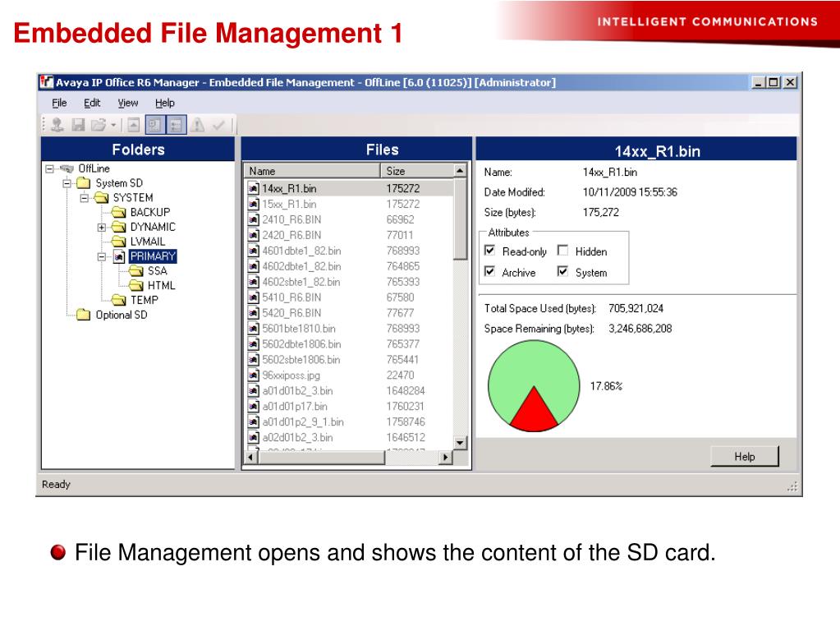
Task: Toggle the group pane toolbar icon
Action: coord(177,125)
